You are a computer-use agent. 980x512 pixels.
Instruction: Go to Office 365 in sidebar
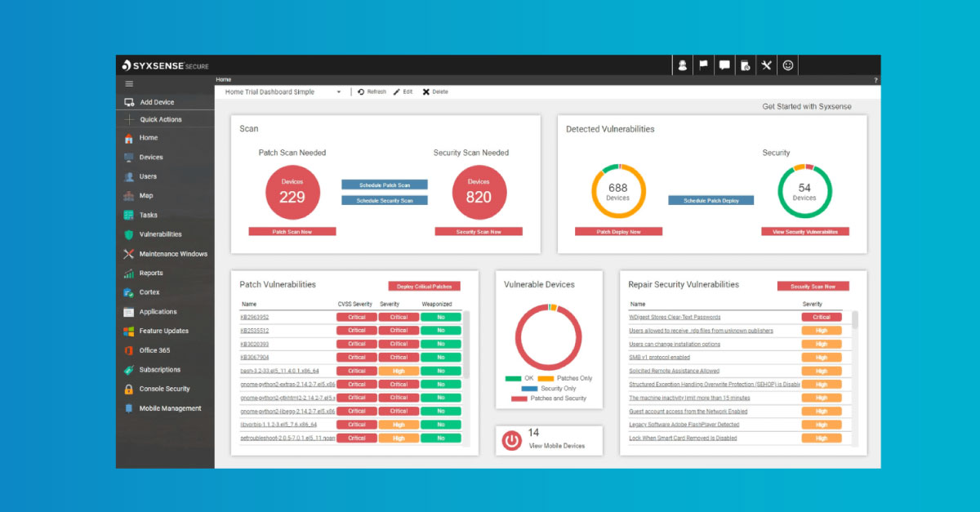point(154,350)
